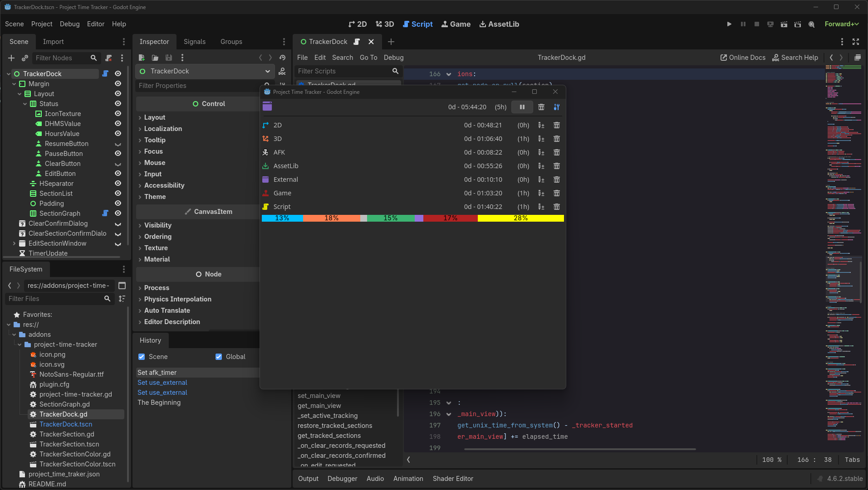Viewport: 868px width, 490px height.
Task: Clear all records with top trash icon
Action: click(541, 107)
